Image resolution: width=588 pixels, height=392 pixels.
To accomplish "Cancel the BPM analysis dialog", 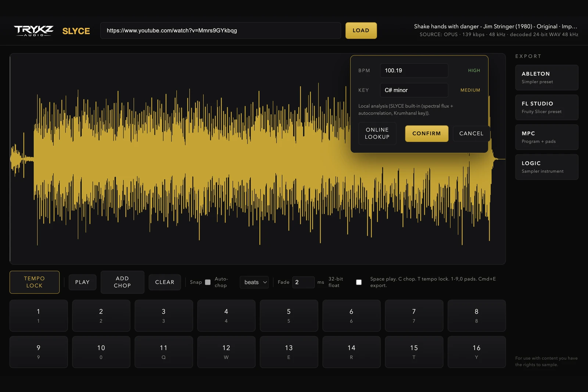I will point(471,133).
